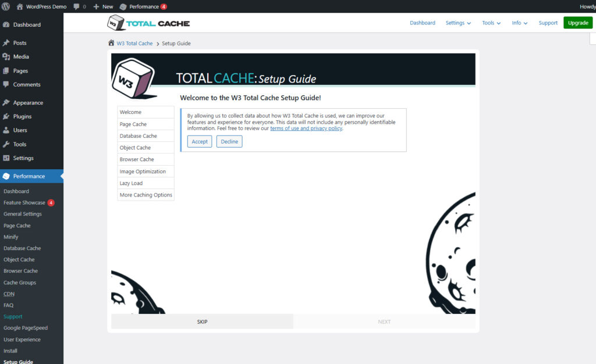Click the Feature Showcase 4 badge
The width and height of the screenshot is (596, 364).
coord(51,203)
